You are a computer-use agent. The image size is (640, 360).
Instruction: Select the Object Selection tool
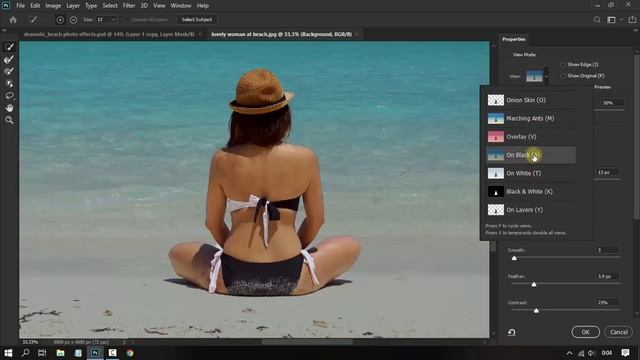(9, 84)
